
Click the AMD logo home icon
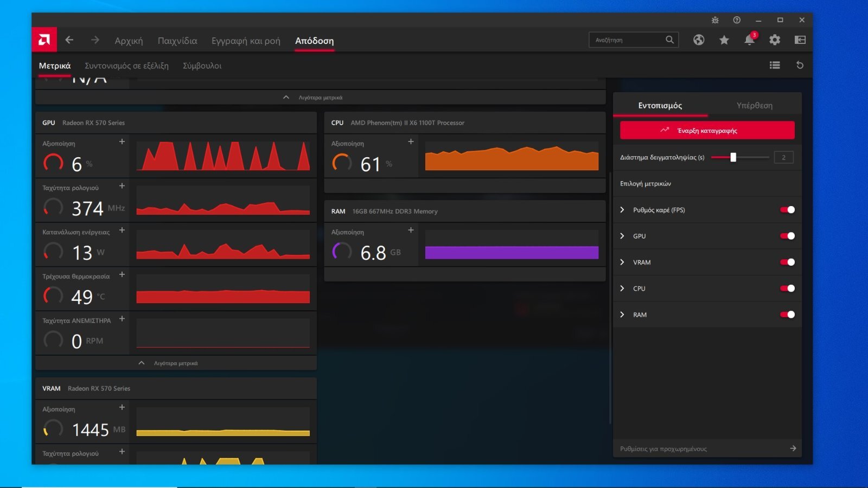44,40
